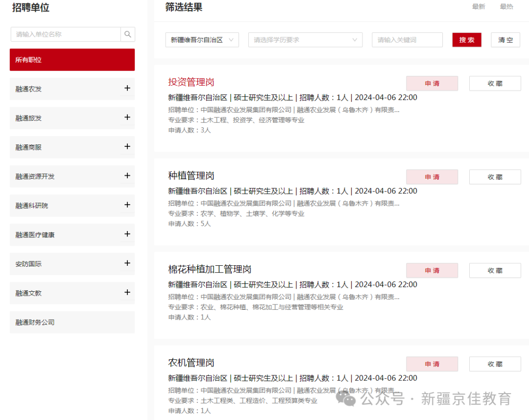
Task: Open the 棉花种植加工管理岗 job title link
Action: 210,269
